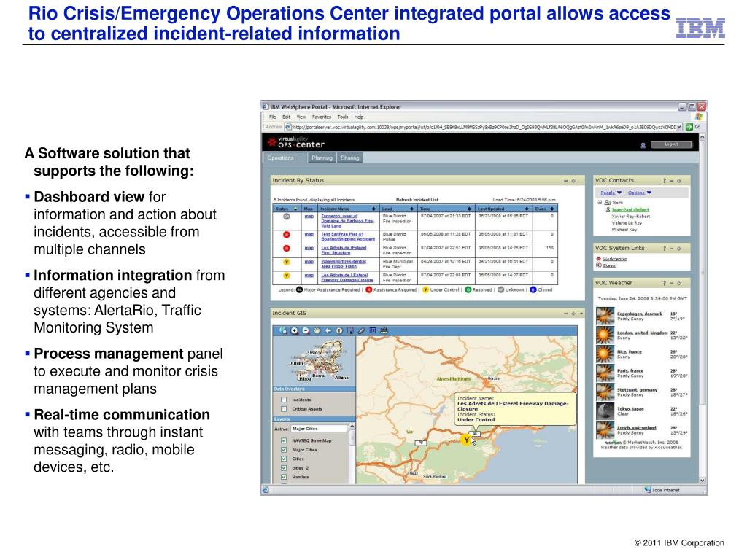The width and height of the screenshot is (747, 560).
Task: Open the Workcenter system link
Action: (614, 259)
